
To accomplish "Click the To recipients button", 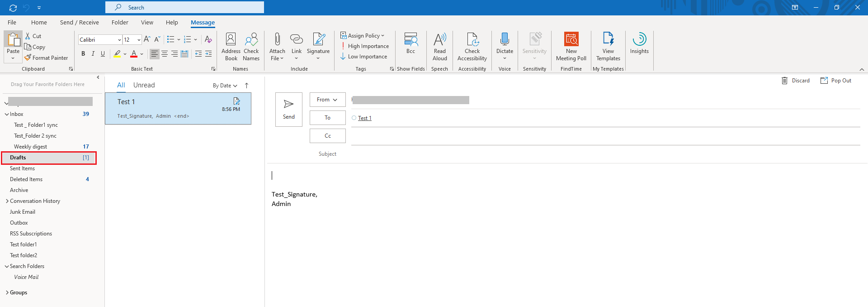I will pyautogui.click(x=327, y=118).
